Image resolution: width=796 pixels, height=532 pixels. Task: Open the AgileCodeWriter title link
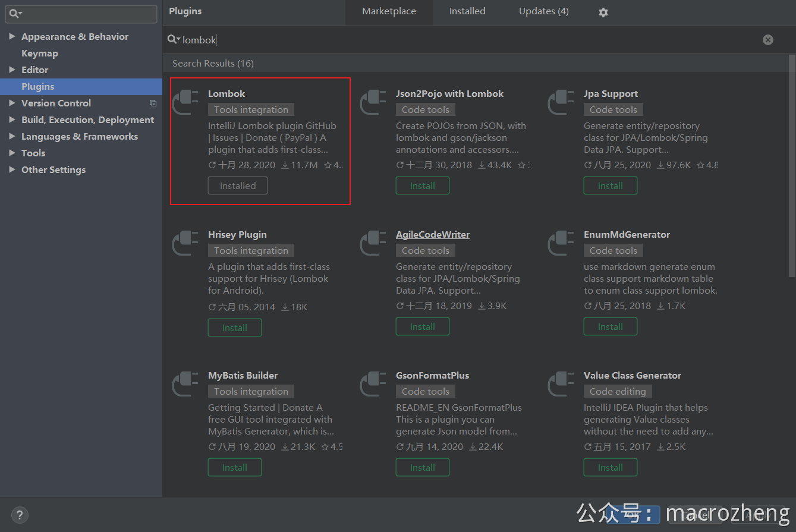click(x=433, y=234)
